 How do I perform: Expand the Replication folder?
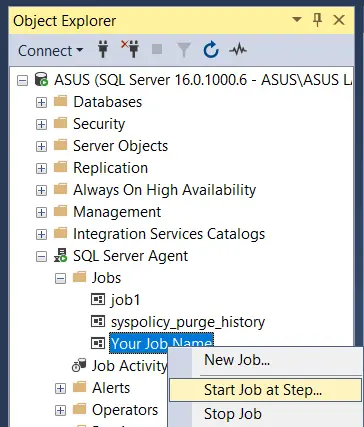point(41,168)
